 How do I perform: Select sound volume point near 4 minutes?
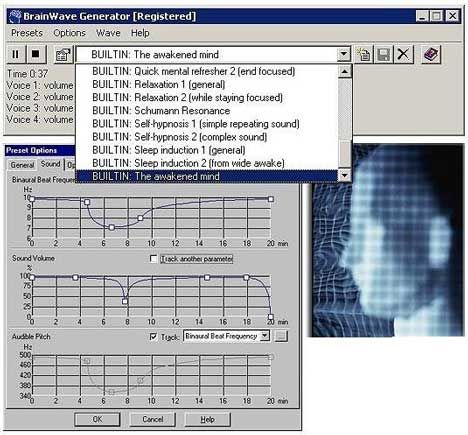click(x=76, y=277)
